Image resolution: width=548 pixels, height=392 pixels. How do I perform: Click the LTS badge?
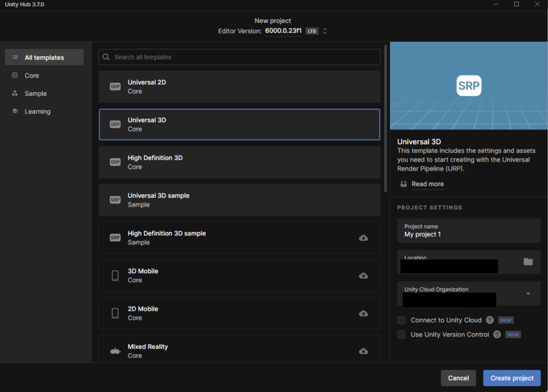[x=312, y=31]
